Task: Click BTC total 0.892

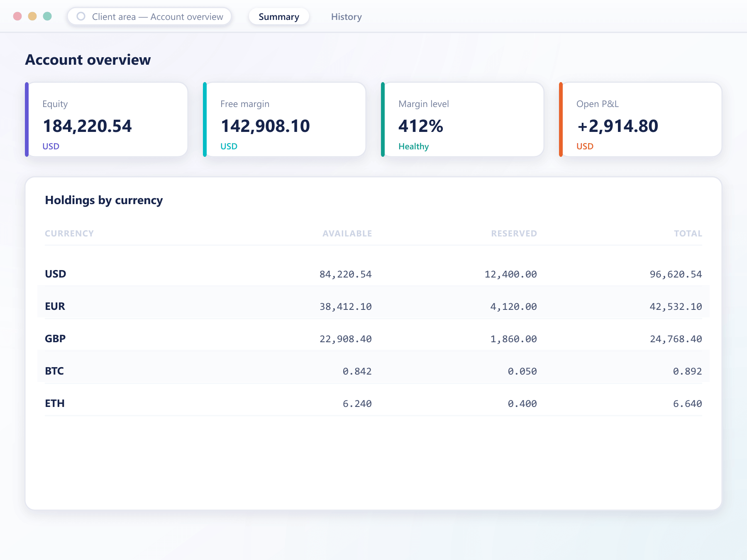Action: (688, 371)
